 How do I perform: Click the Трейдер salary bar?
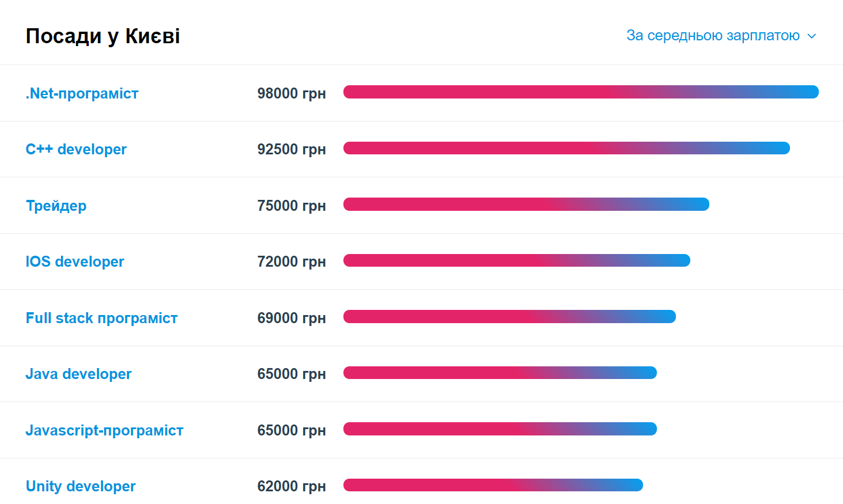(526, 204)
